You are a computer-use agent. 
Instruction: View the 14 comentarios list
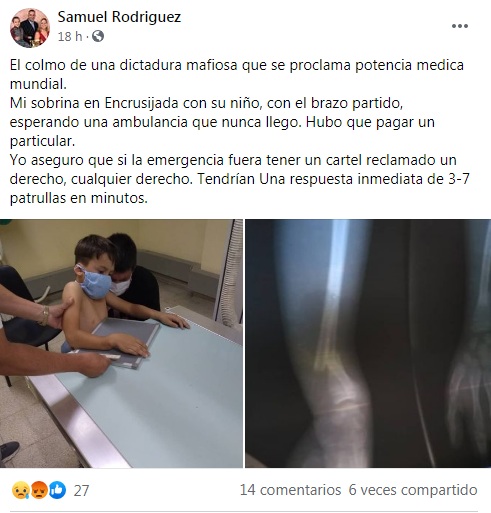(x=290, y=490)
